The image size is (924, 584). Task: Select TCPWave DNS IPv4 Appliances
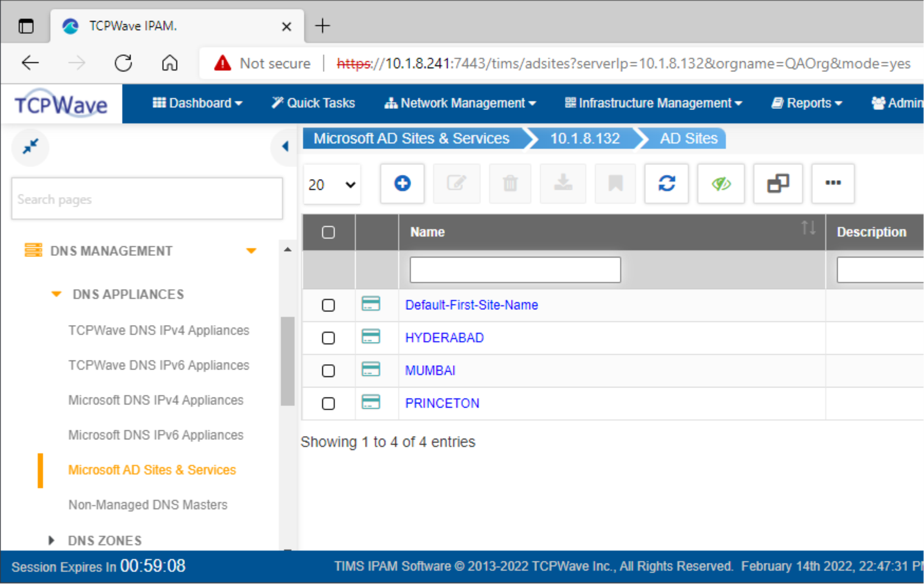point(159,330)
